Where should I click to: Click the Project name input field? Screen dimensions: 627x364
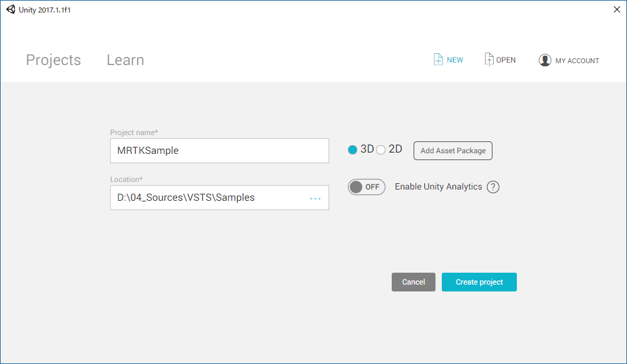click(220, 151)
